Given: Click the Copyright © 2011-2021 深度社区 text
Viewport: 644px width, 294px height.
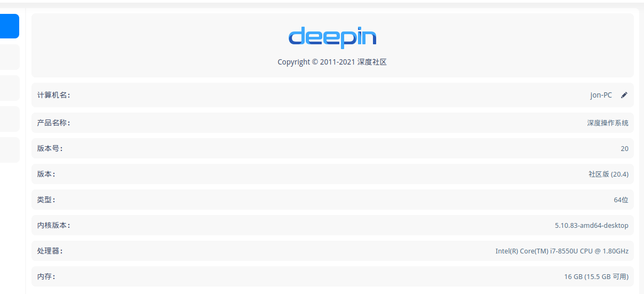Looking at the screenshot, I should 332,62.
